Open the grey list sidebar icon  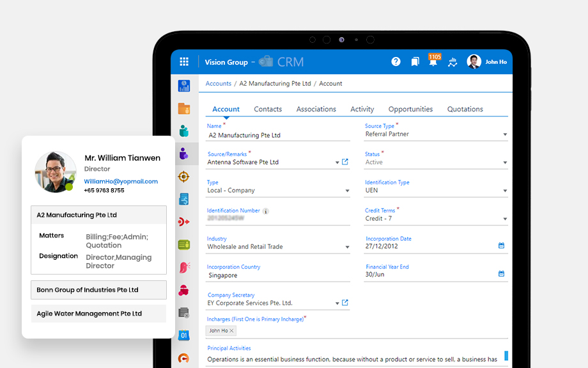click(x=184, y=312)
